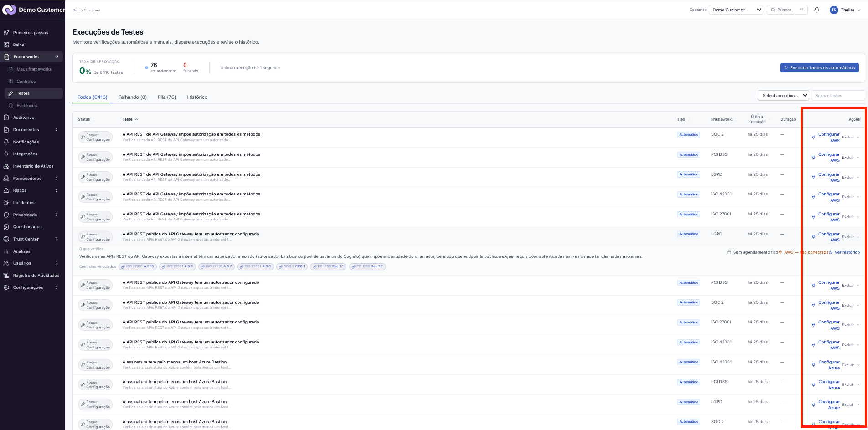Open the 'Select an option...' filter dropdown
The image size is (868, 430).
click(783, 96)
